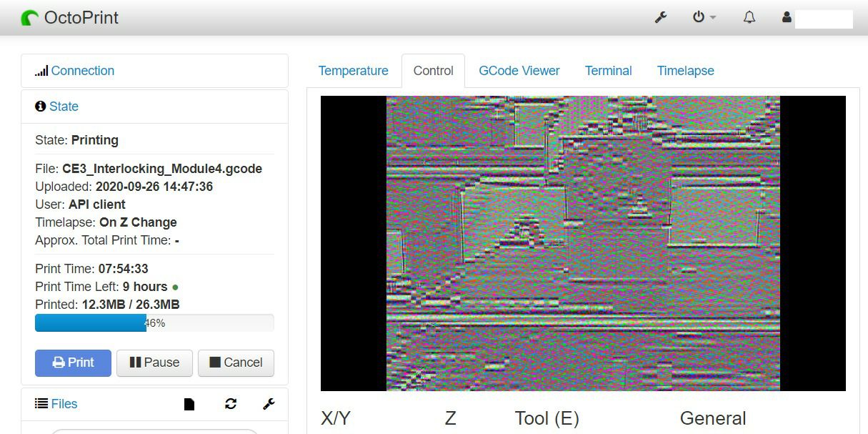Collapse the Connection panel
This screenshot has width=868, height=434.
[x=83, y=71]
